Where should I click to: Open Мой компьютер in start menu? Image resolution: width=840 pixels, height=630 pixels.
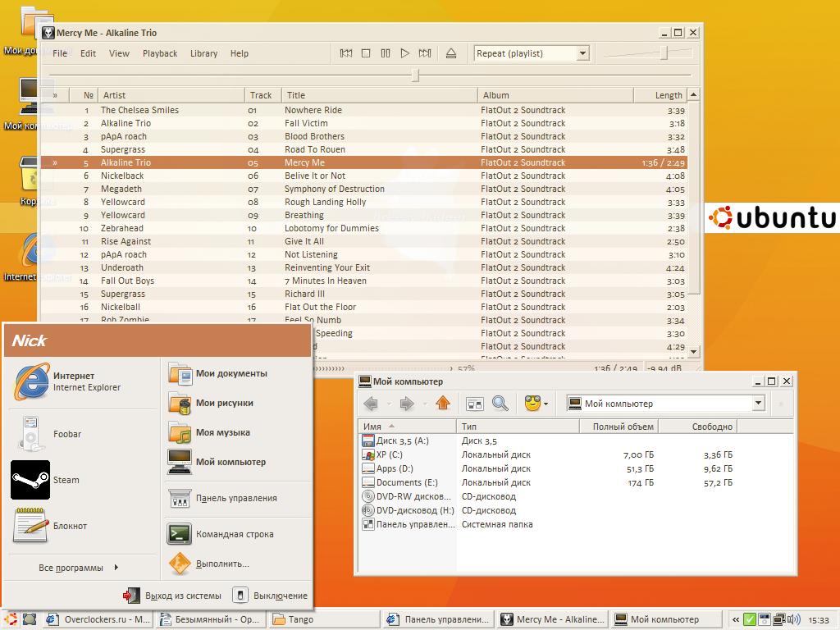pyautogui.click(x=237, y=463)
